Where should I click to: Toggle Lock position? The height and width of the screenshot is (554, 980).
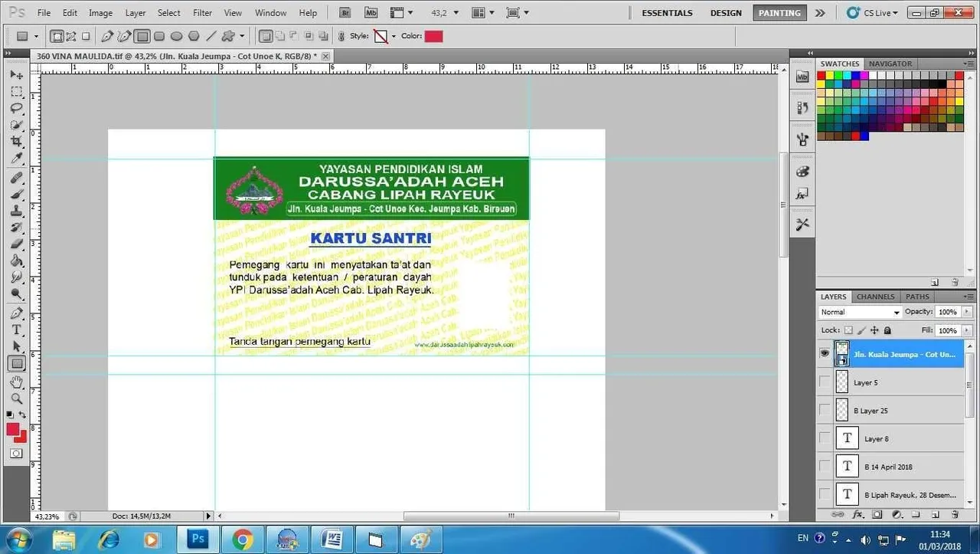click(874, 330)
